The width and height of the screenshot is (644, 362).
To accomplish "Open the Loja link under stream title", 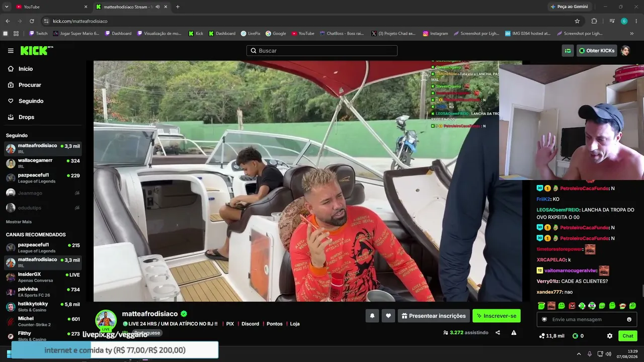I will coord(295,324).
